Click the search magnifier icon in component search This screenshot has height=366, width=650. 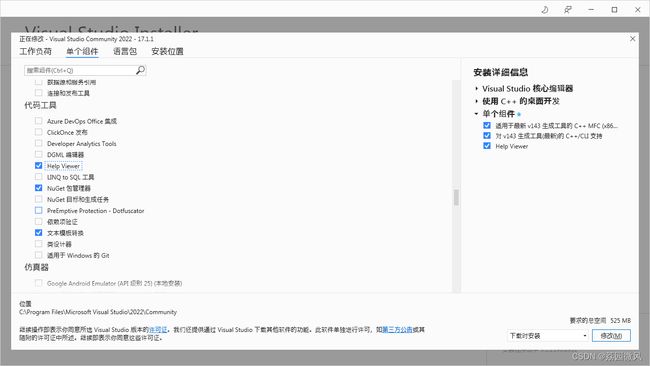[x=141, y=70]
